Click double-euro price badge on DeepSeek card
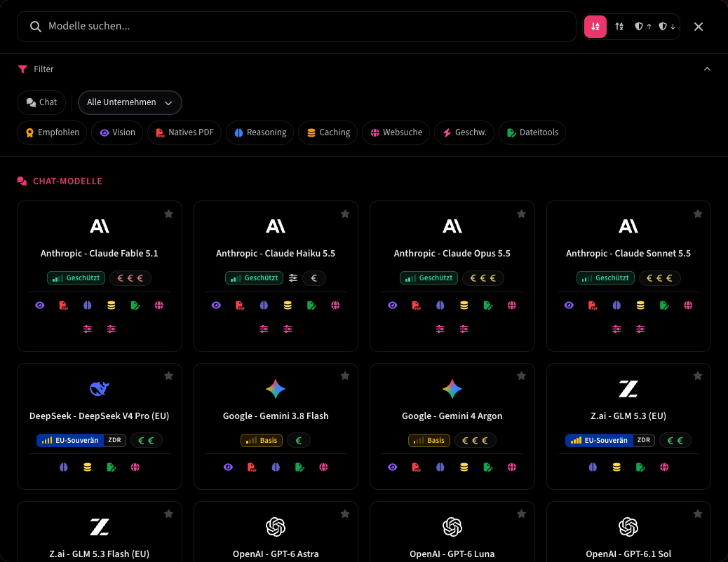Viewport: 728px width, 562px height. click(x=147, y=440)
